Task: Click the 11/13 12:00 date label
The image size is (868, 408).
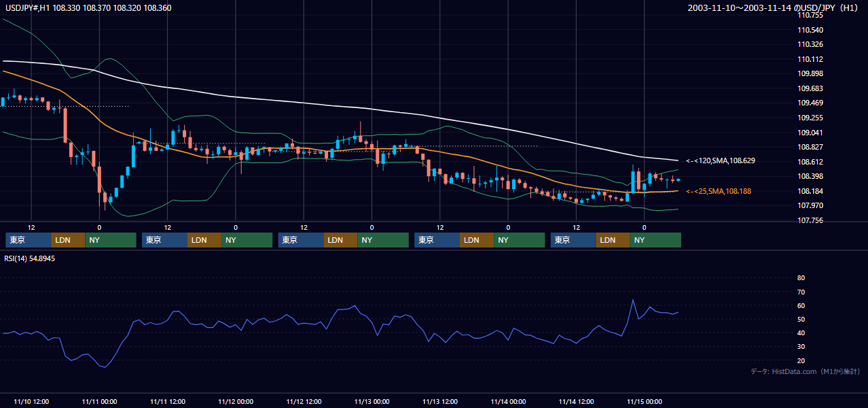Action: 440,401
